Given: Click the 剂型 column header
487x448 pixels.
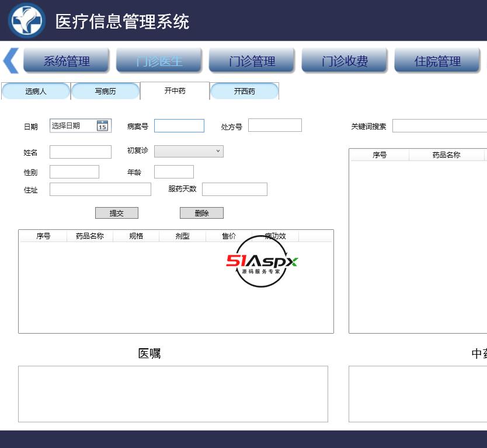Looking at the screenshot, I should click(x=182, y=236).
